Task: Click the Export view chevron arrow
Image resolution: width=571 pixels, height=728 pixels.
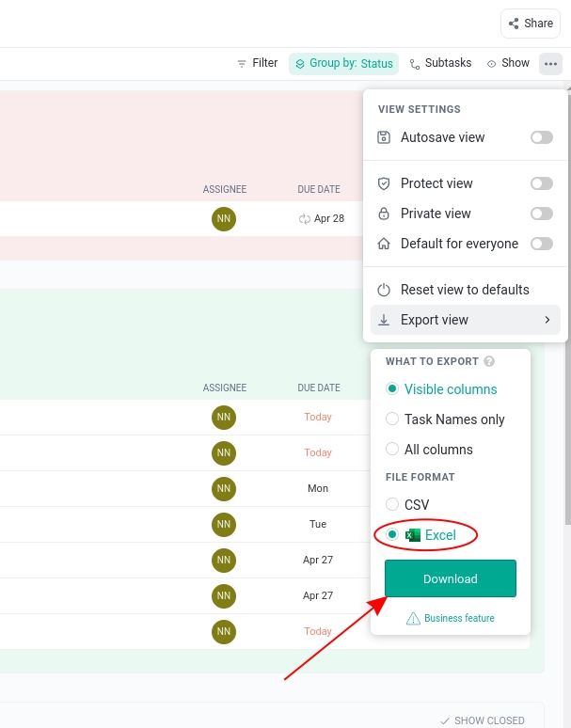Action: [547, 320]
